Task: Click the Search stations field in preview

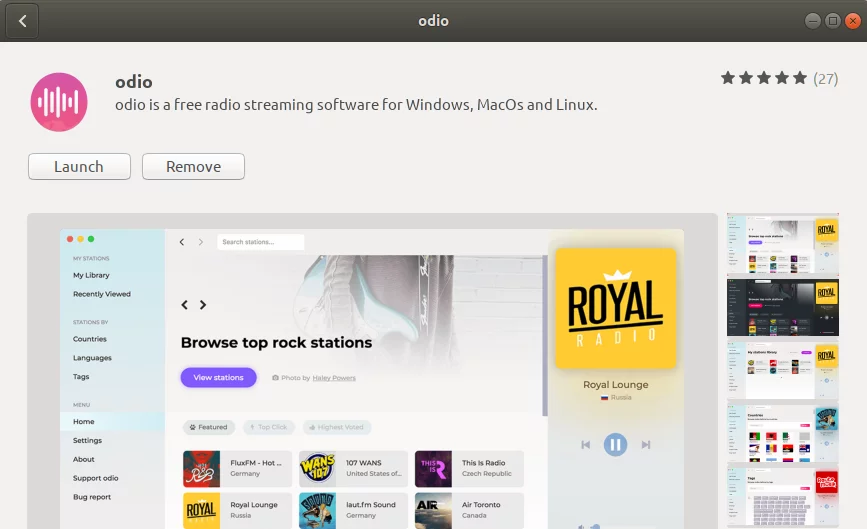Action: [x=260, y=242]
